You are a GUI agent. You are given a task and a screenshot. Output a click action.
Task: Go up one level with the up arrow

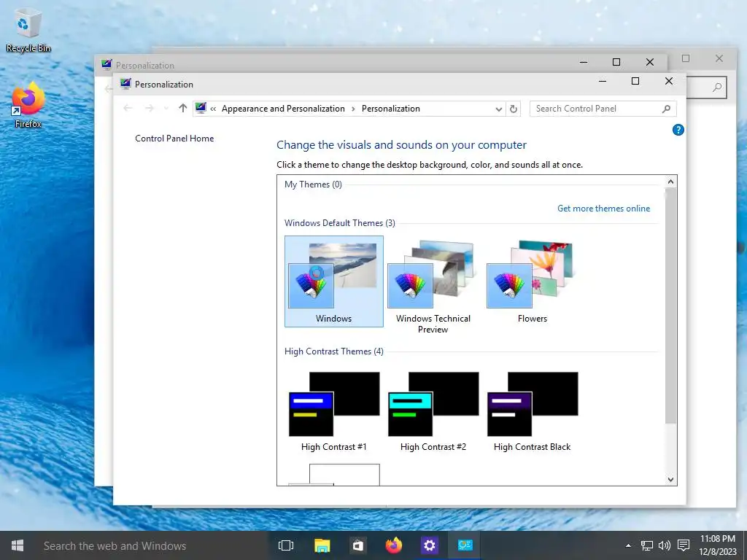[182, 109]
